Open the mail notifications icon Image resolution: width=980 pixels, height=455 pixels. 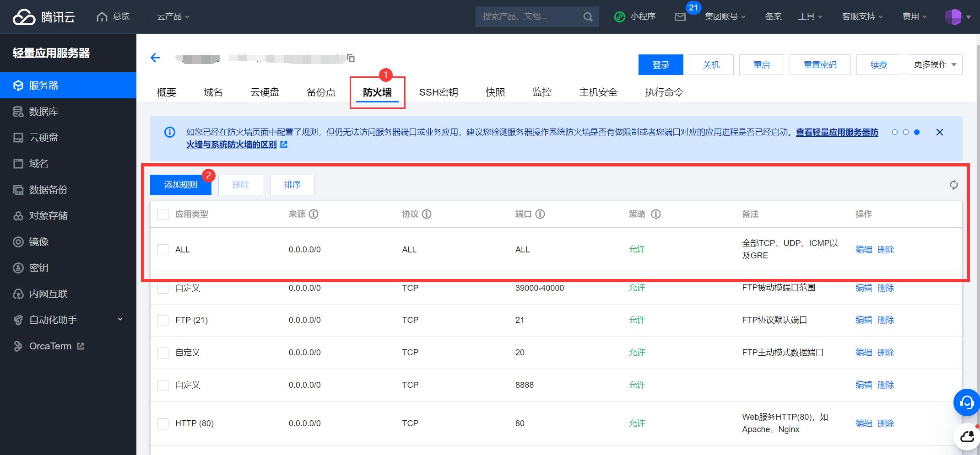point(680,17)
